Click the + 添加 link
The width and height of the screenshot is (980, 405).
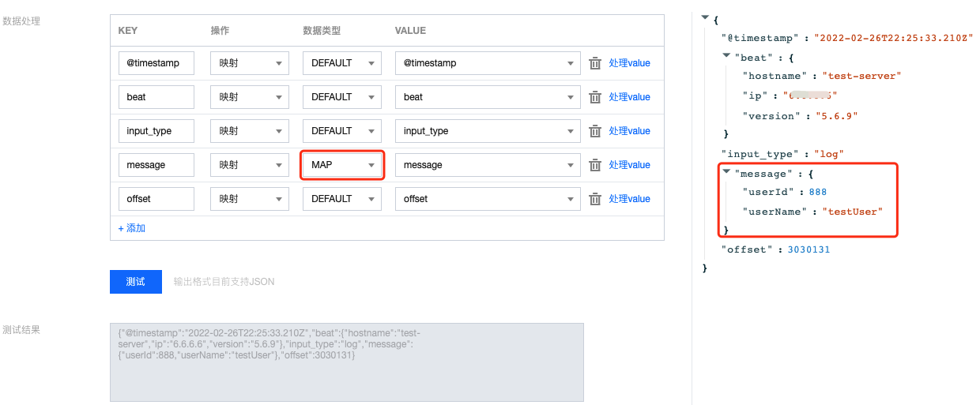tap(132, 228)
